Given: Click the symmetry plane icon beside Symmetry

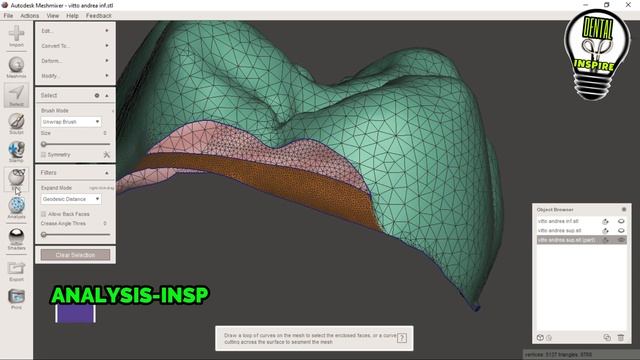Looking at the screenshot, I should tap(107, 154).
